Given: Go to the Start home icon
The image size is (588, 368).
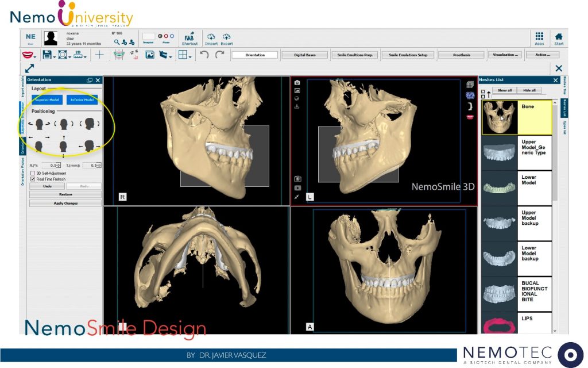Looking at the screenshot, I should tap(559, 39).
